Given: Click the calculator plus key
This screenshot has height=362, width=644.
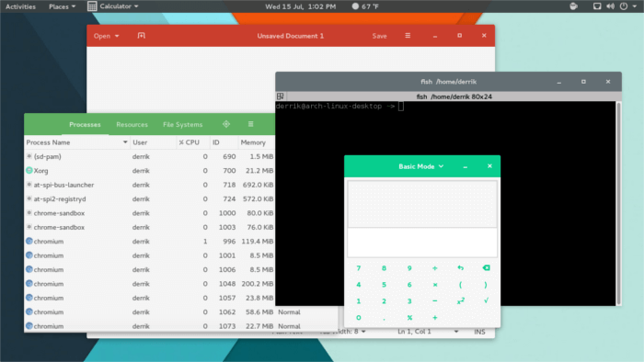Looking at the screenshot, I should pos(435,317).
